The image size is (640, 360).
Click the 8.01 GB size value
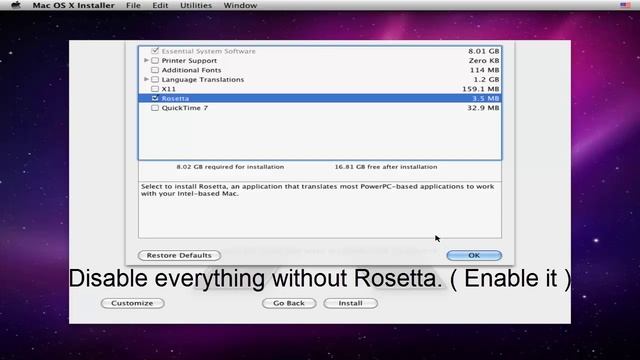[x=484, y=51]
